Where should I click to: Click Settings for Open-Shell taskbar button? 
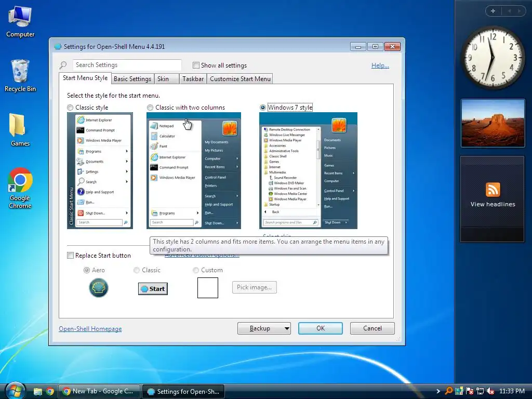coord(183,391)
